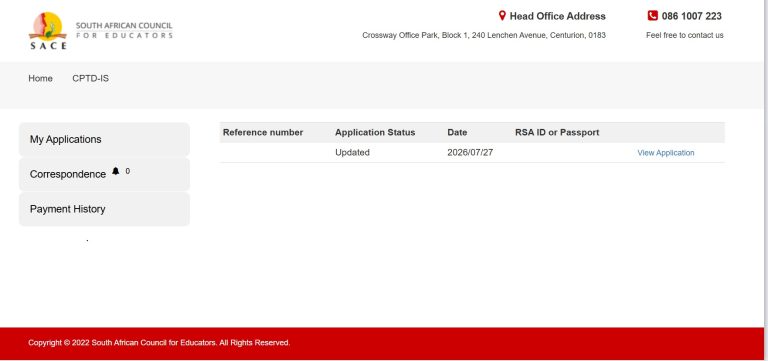Click the Application Status column header
Image resolution: width=768 pixels, height=361 pixels.
point(375,133)
